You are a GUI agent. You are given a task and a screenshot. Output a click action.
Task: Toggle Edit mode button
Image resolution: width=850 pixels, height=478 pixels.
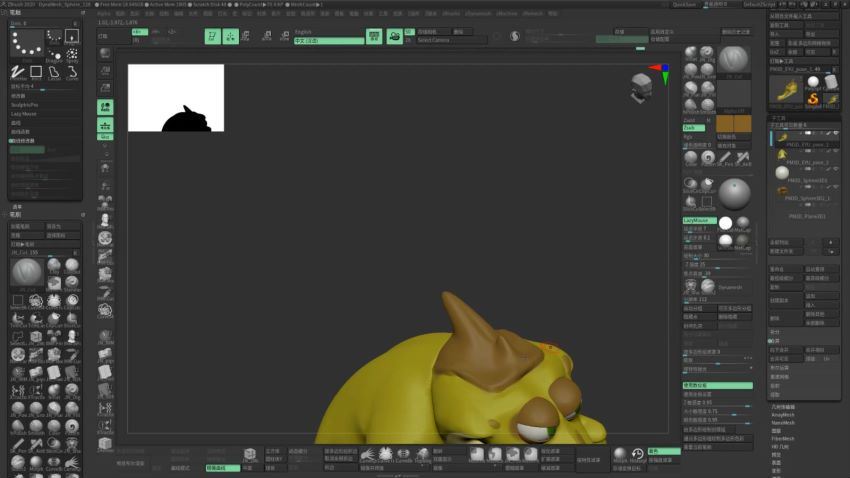pyautogui.click(x=212, y=36)
